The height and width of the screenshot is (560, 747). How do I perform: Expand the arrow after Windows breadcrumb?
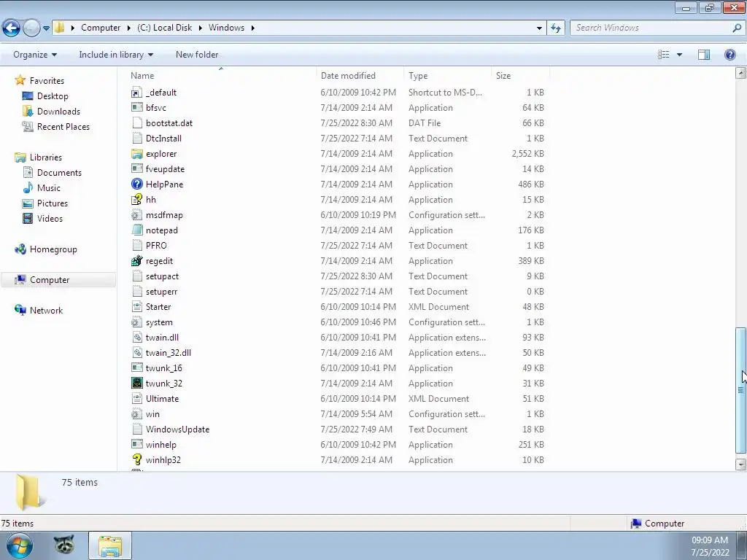point(253,28)
